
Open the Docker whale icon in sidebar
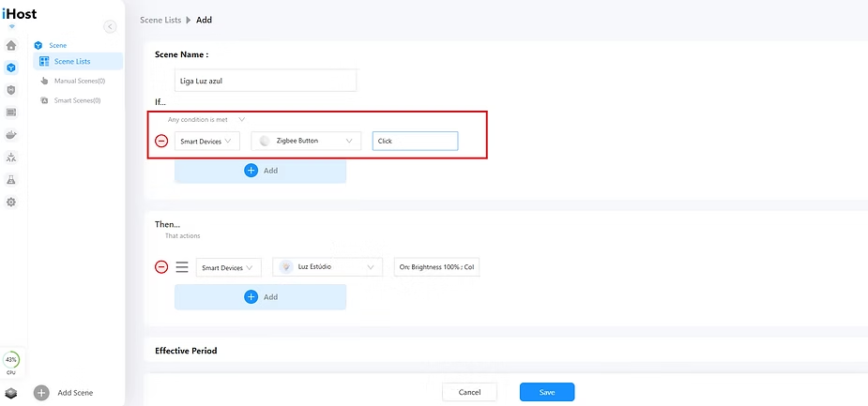[11, 135]
